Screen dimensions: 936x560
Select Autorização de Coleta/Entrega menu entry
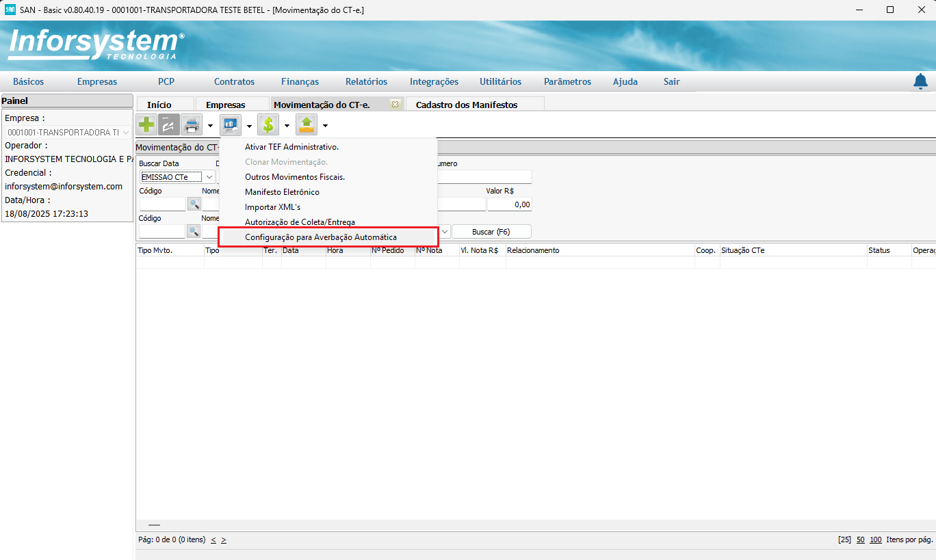pyautogui.click(x=300, y=222)
